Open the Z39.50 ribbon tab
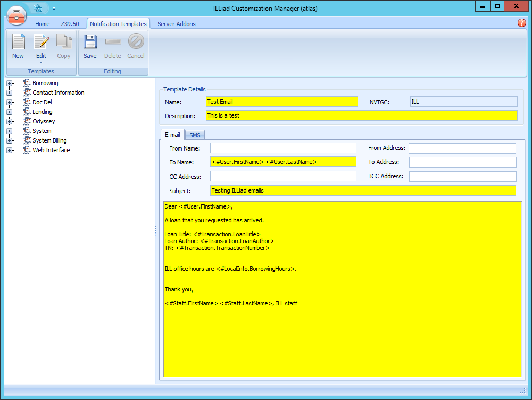The image size is (532, 400). [70, 23]
